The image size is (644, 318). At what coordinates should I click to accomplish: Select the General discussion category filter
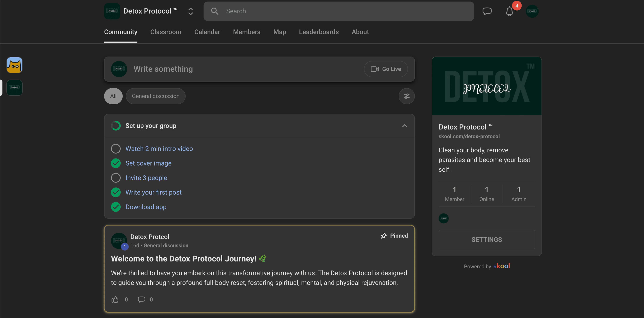(x=155, y=96)
